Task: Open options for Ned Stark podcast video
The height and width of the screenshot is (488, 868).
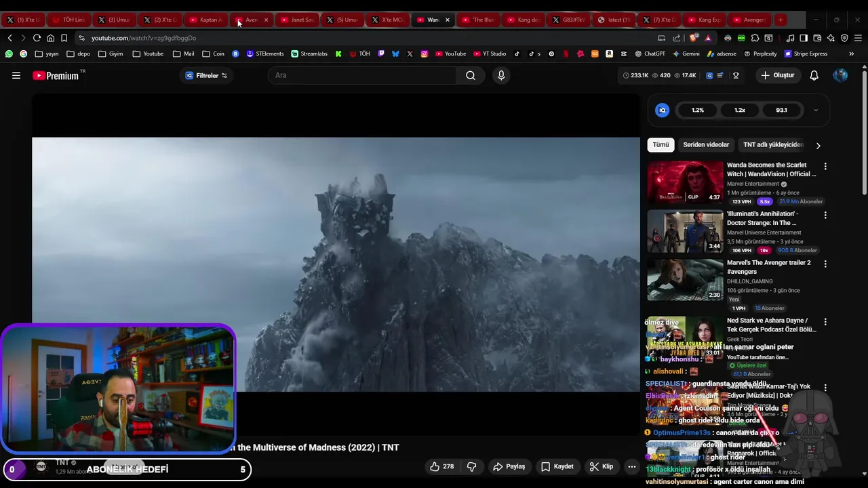Action: pyautogui.click(x=825, y=321)
